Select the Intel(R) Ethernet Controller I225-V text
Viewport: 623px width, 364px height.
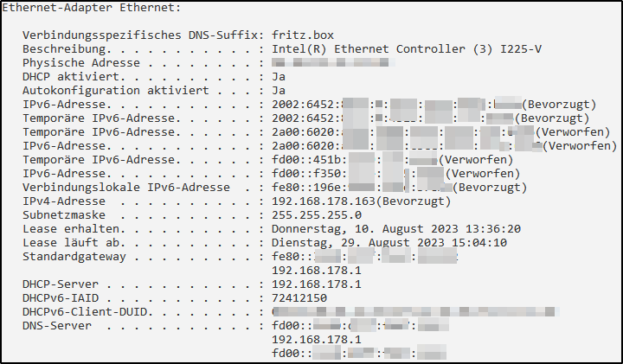point(407,48)
